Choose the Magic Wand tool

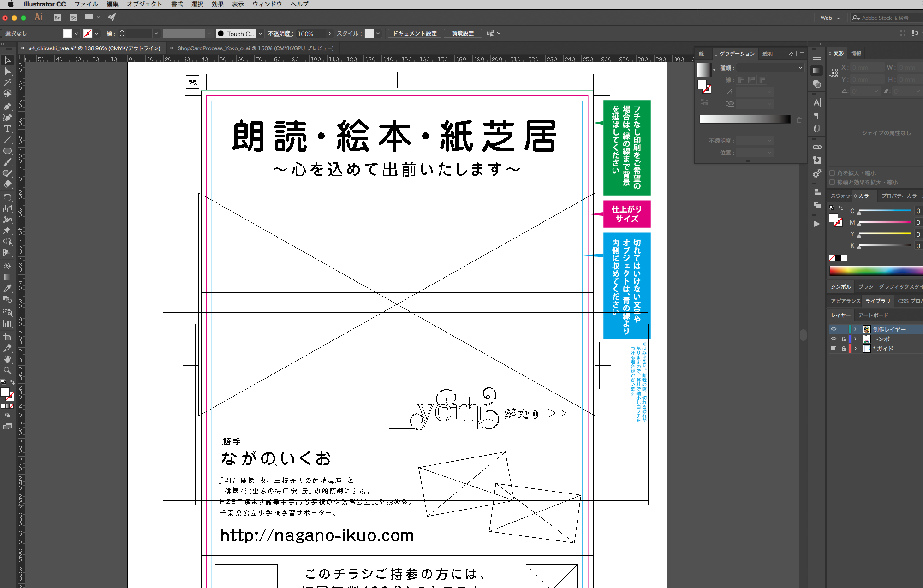(7, 83)
